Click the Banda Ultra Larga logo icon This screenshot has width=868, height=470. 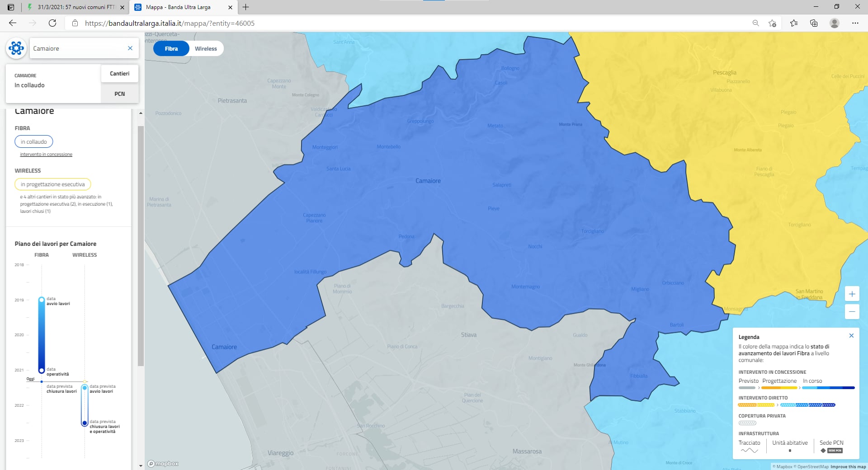[x=16, y=48]
